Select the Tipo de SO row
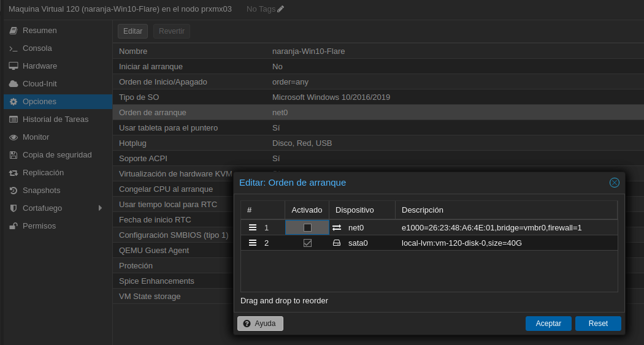This screenshot has width=644, height=345. [x=378, y=97]
